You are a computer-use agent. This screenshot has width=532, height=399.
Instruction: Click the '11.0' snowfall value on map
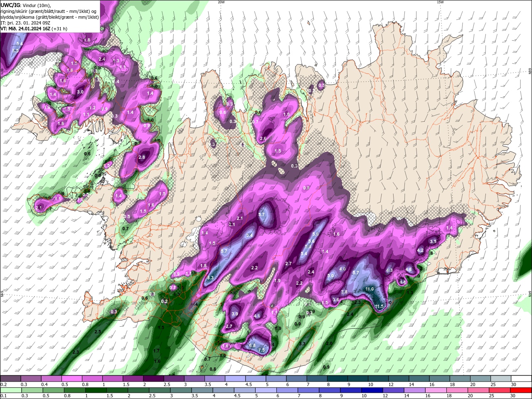(369, 289)
